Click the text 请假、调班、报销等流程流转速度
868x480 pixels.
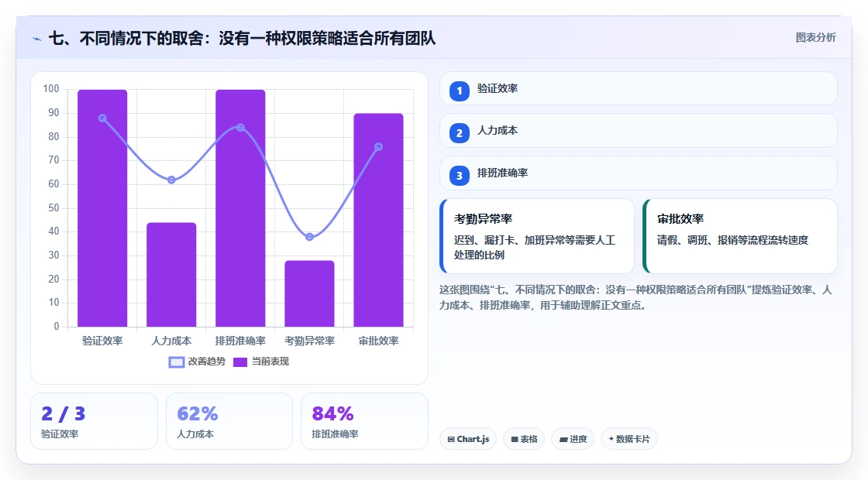[733, 240]
